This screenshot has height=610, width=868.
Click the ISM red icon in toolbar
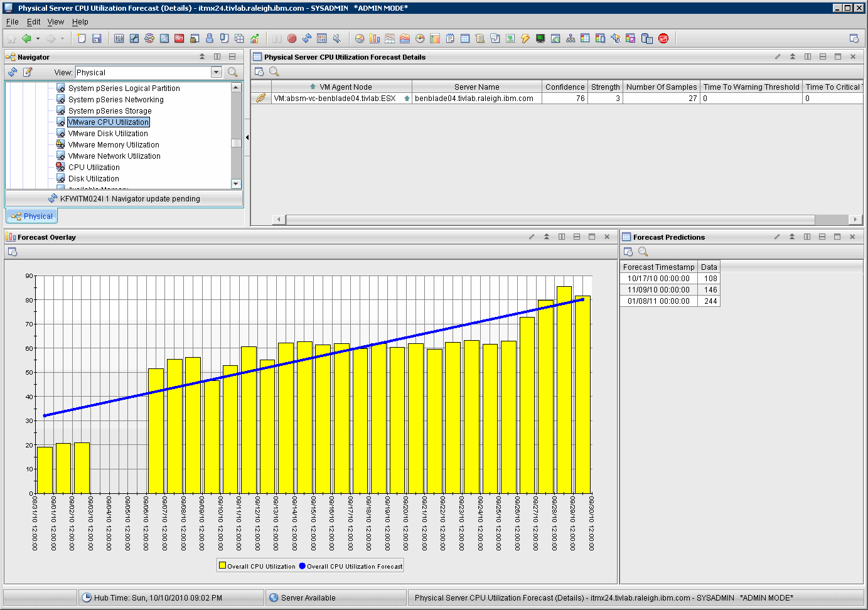click(x=179, y=38)
